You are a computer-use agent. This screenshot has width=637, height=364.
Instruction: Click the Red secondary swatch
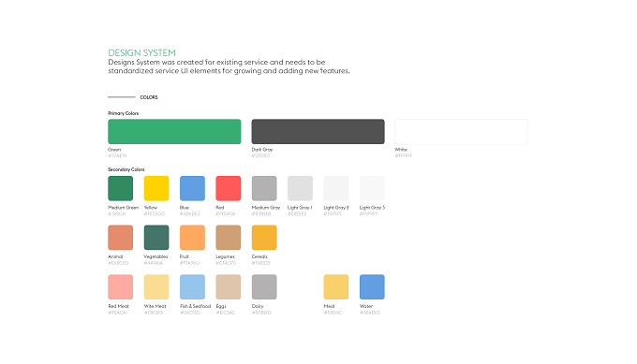point(229,188)
